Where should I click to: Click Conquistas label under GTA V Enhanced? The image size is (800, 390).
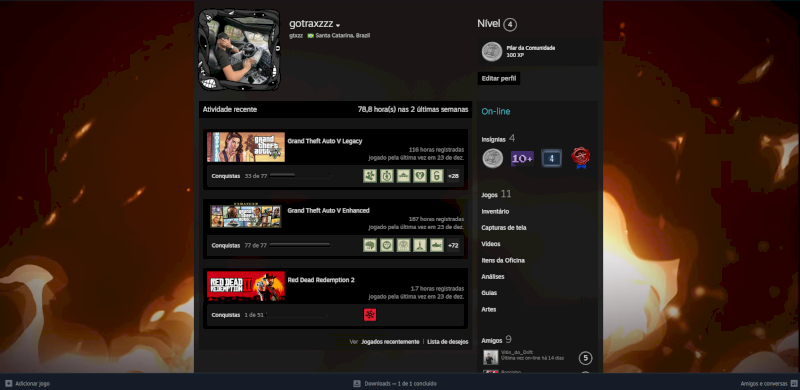point(226,246)
